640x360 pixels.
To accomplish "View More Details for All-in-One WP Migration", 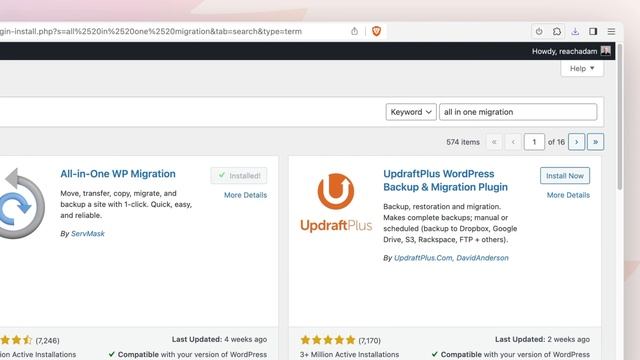I will pyautogui.click(x=245, y=195).
